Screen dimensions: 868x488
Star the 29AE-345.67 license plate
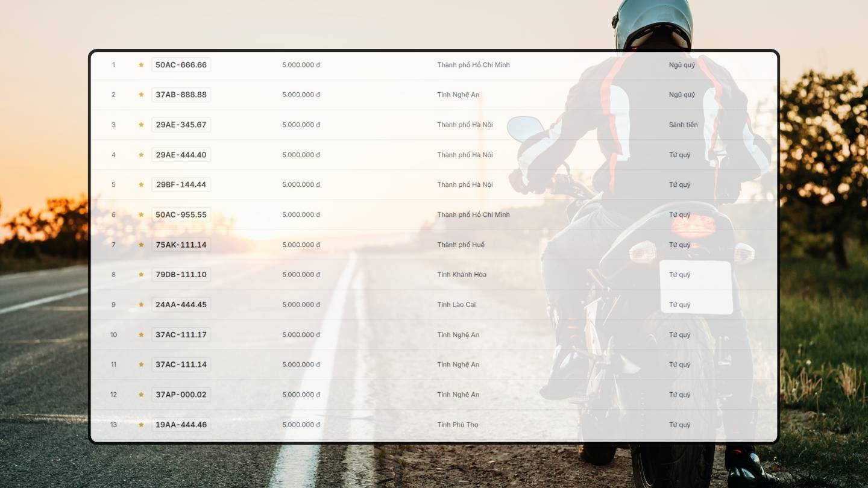pos(141,125)
